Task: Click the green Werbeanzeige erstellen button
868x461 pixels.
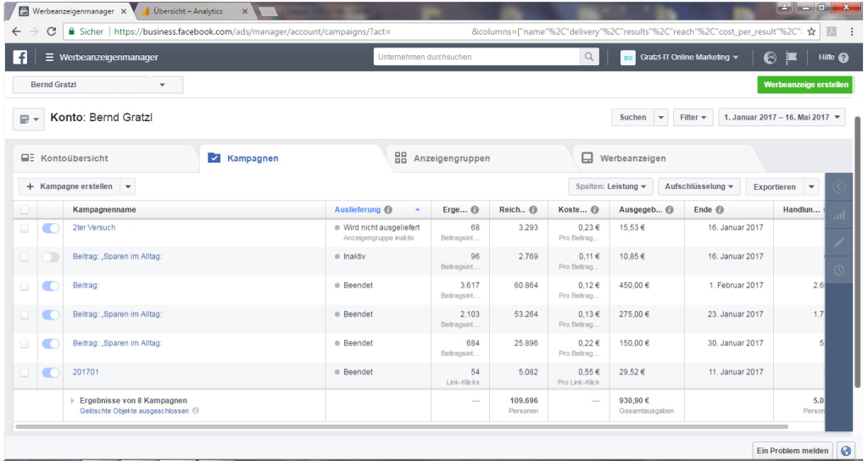Action: pos(805,85)
